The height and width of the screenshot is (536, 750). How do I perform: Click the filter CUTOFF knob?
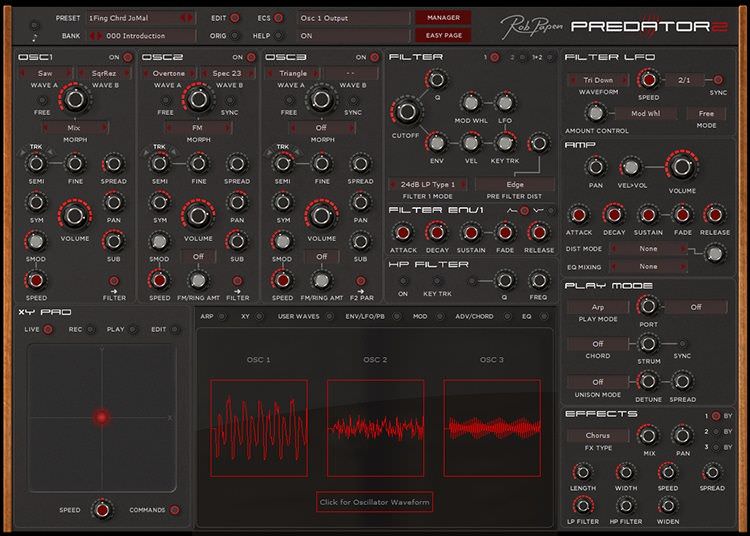[x=408, y=112]
